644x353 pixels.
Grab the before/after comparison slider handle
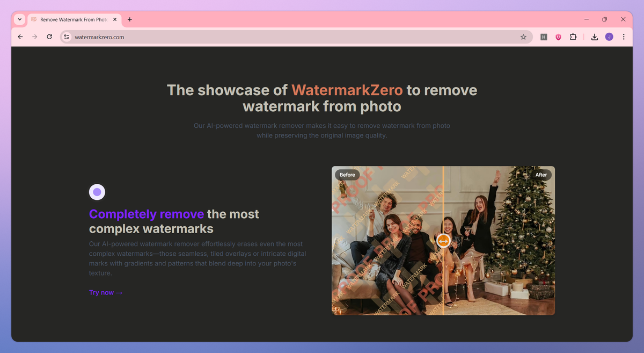tap(443, 241)
